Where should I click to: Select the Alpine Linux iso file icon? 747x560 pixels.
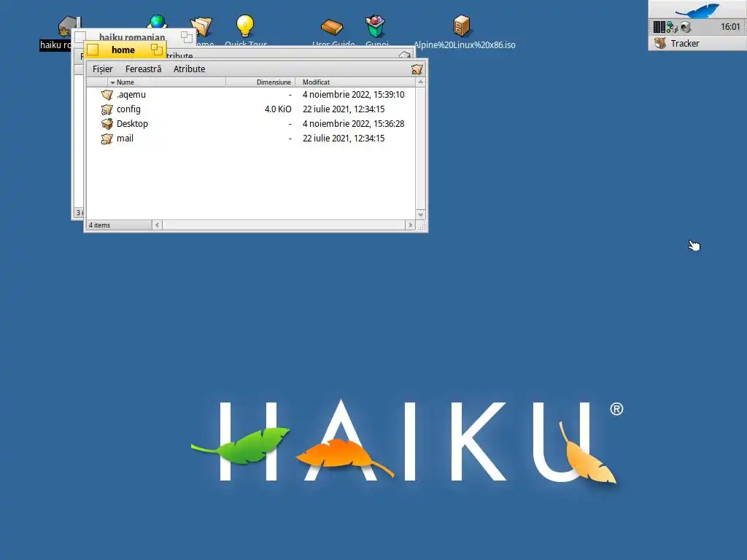click(x=461, y=26)
